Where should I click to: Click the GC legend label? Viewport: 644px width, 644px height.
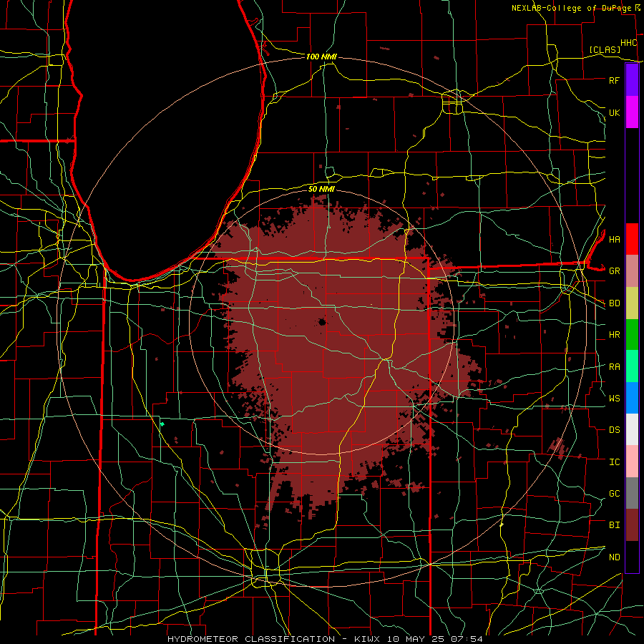615,493
